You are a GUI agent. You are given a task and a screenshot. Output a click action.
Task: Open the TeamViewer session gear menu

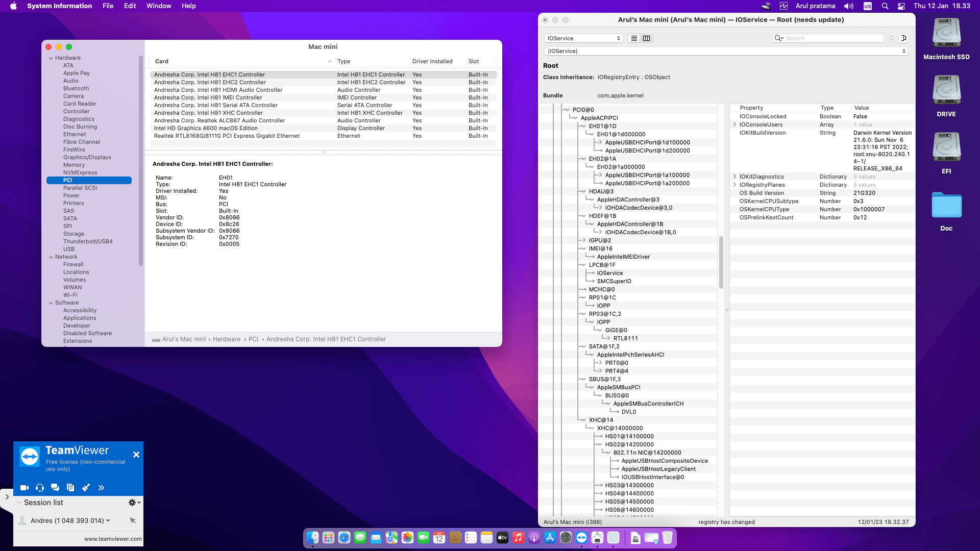pyautogui.click(x=134, y=503)
